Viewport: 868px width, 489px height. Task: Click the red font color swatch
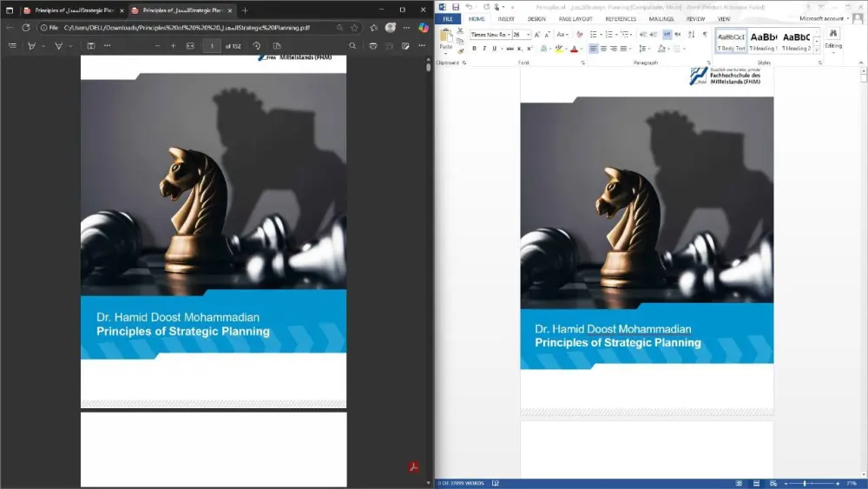point(574,49)
